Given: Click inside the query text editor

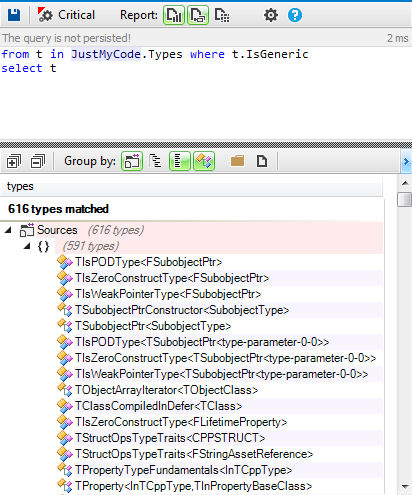Looking at the screenshot, I should point(206,93).
